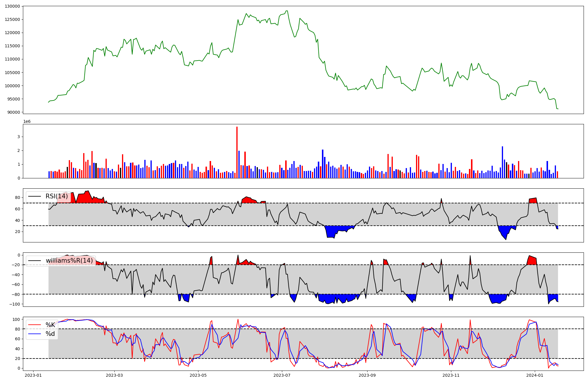Click the 2023-07 x-axis date label
The image size is (588, 382).
[282, 375]
